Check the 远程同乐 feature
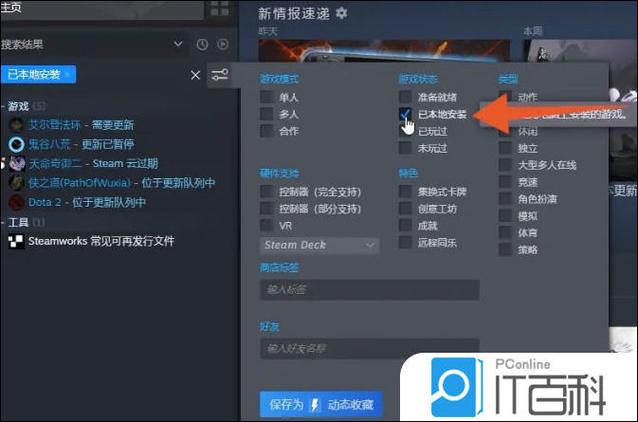Image resolution: width=638 pixels, height=422 pixels. (x=405, y=242)
